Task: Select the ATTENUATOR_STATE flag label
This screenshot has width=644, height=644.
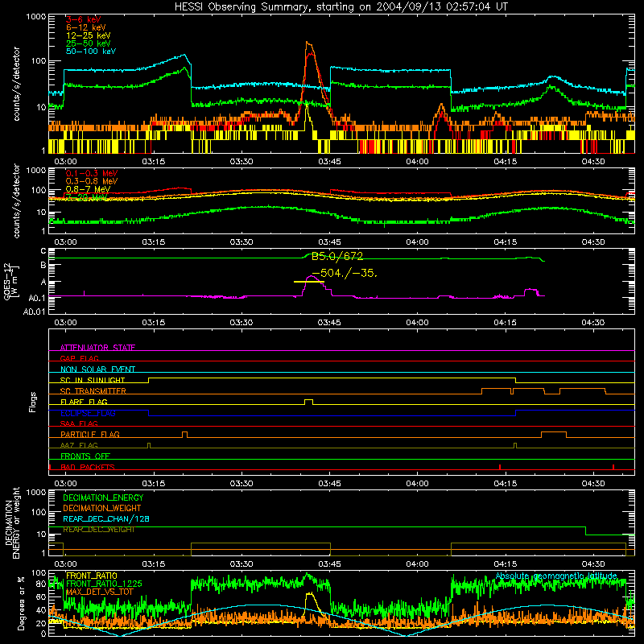Action: point(97,348)
